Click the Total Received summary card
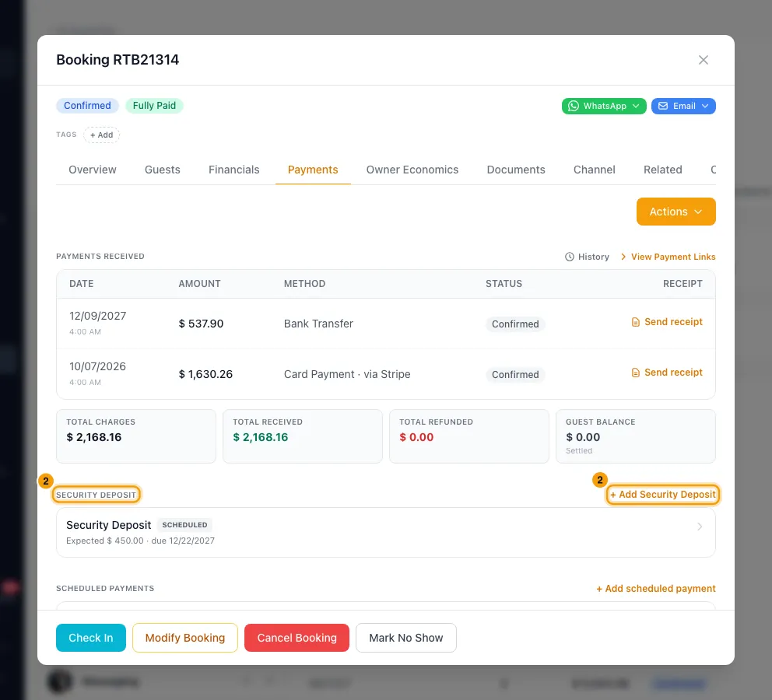Viewport: 772px width, 700px height. point(303,436)
